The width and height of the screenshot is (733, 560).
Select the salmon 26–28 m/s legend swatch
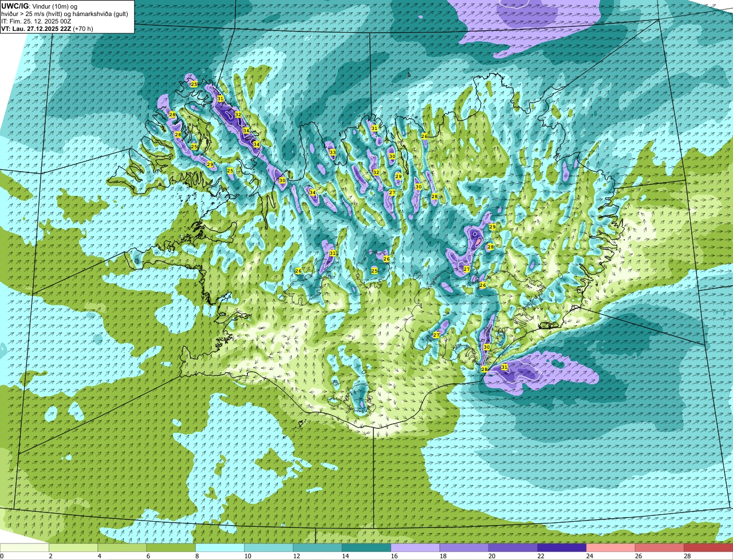tap(660, 548)
